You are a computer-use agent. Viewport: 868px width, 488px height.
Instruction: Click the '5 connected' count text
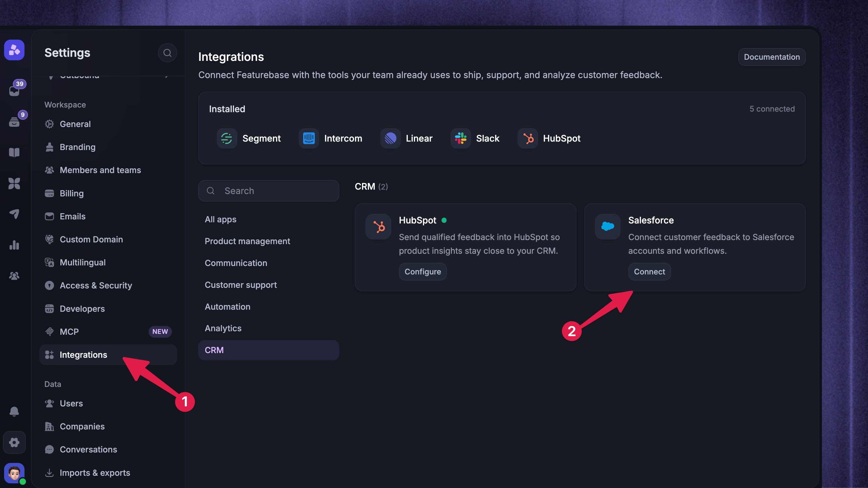tap(772, 109)
